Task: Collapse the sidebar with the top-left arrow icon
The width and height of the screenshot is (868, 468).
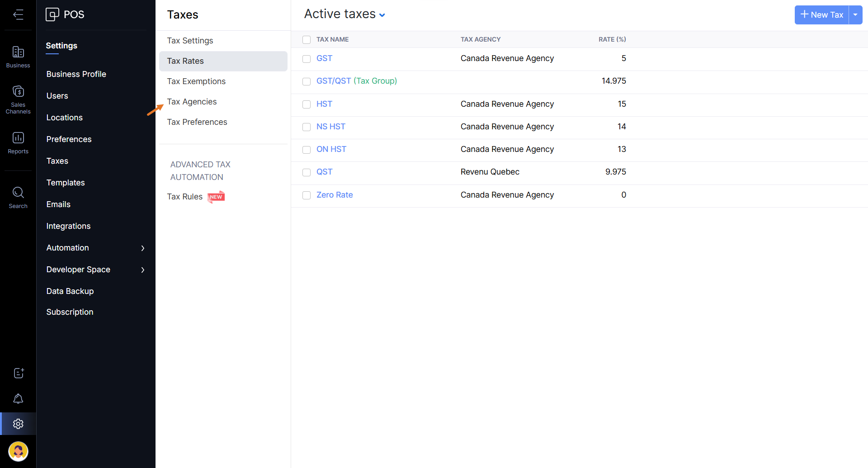Action: (x=18, y=15)
